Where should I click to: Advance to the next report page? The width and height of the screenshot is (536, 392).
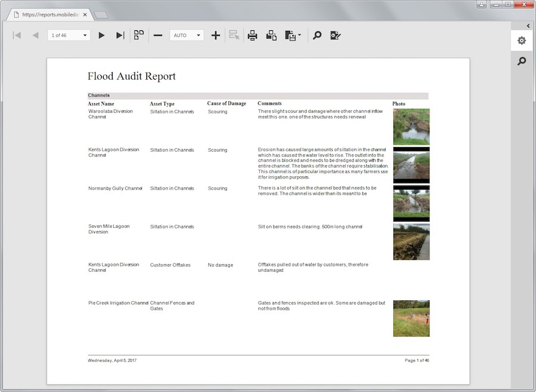(x=101, y=35)
